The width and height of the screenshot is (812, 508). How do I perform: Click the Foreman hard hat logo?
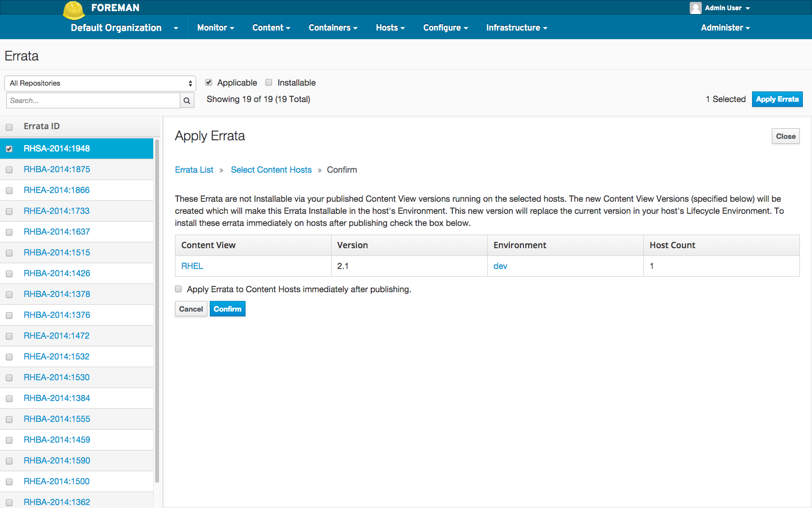click(x=74, y=10)
